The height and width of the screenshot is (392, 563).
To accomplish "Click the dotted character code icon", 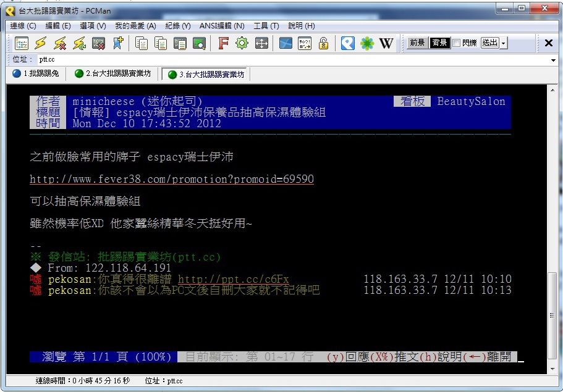I will pos(305,43).
